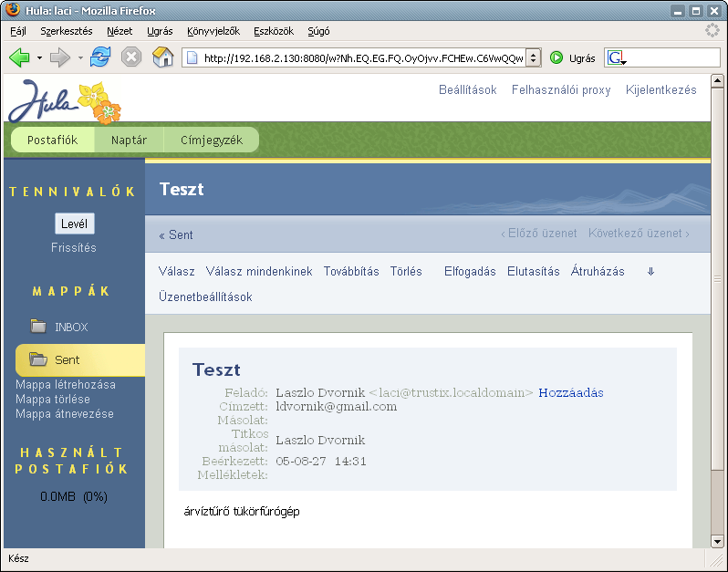Click Elutasítás

coord(534,271)
